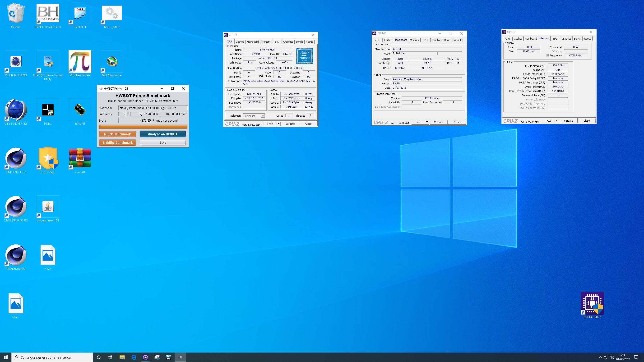The width and height of the screenshot is (644, 362).
Task: Click taskbar search box
Action: (52, 357)
